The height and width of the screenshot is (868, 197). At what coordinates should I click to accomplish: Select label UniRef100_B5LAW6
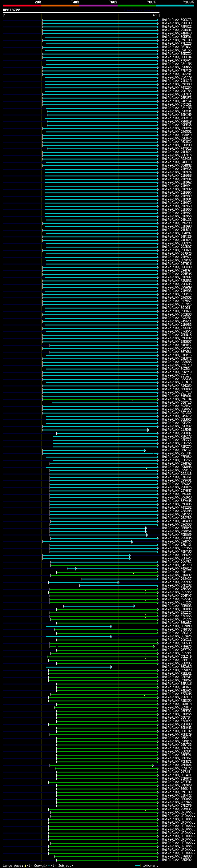[x=177, y=504]
